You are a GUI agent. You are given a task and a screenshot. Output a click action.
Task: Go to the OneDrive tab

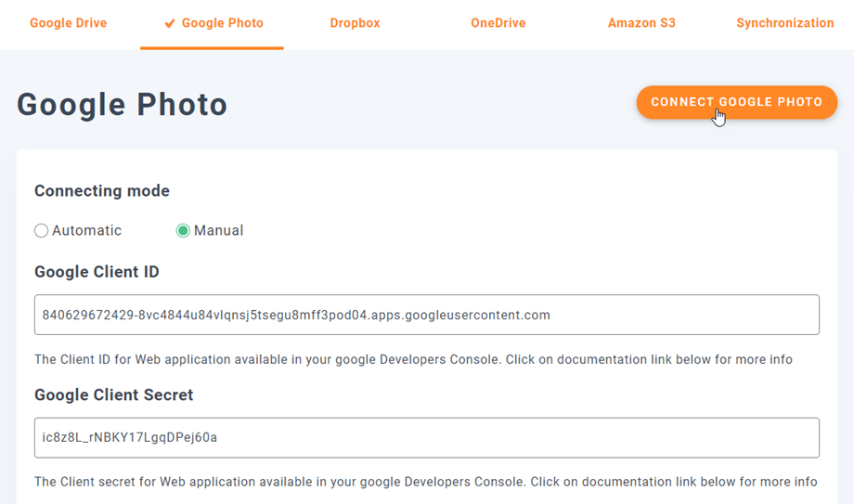pyautogui.click(x=498, y=23)
